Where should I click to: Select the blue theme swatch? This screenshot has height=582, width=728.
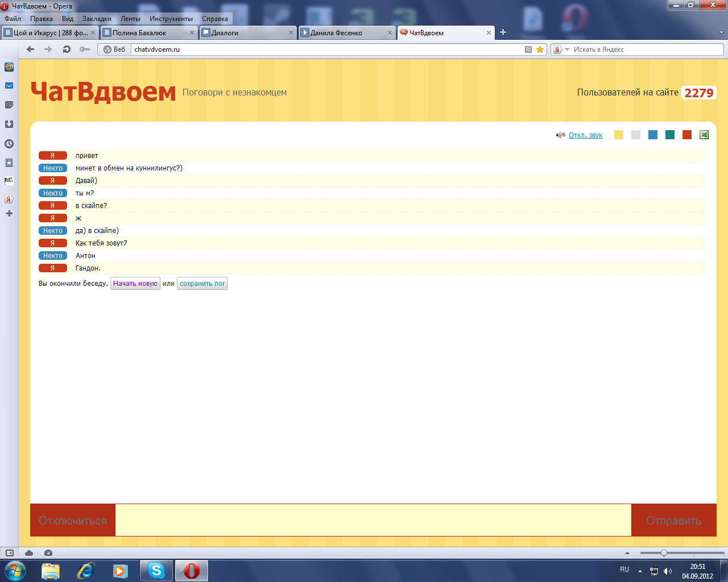click(653, 135)
